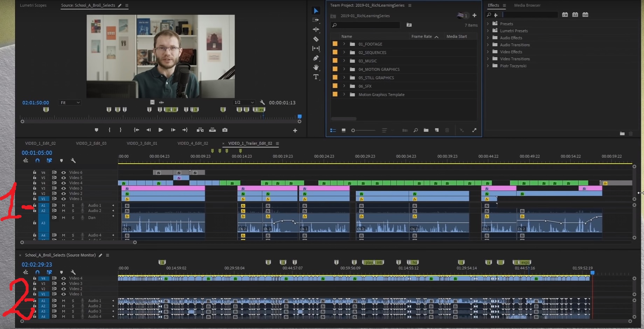This screenshot has height=329, width=644.
Task: Mute the Audio 1 track
Action: point(63,205)
